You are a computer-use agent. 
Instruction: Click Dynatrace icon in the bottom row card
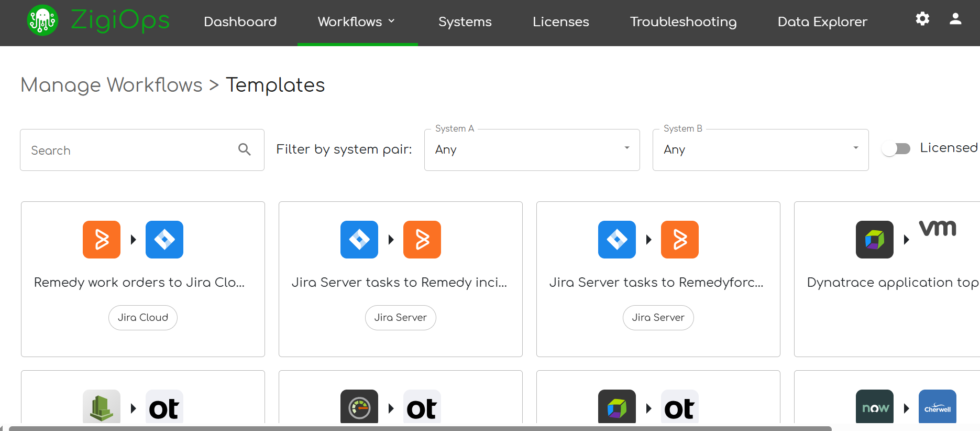(617, 406)
